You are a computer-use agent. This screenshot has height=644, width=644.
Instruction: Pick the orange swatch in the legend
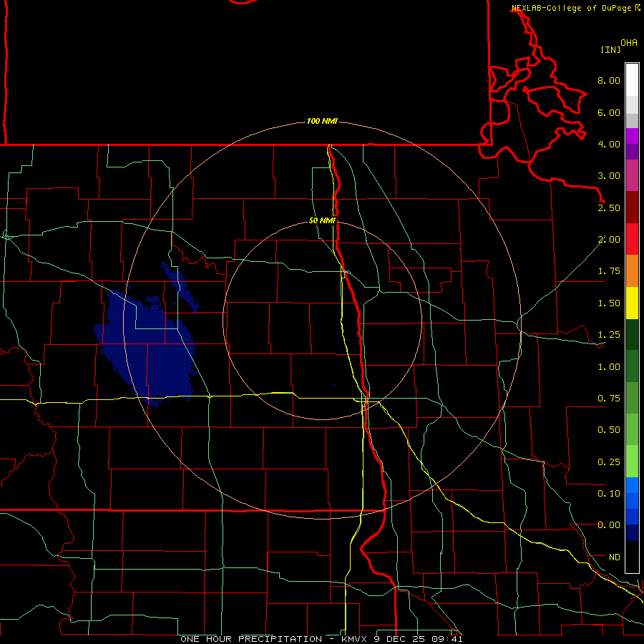(x=632, y=271)
